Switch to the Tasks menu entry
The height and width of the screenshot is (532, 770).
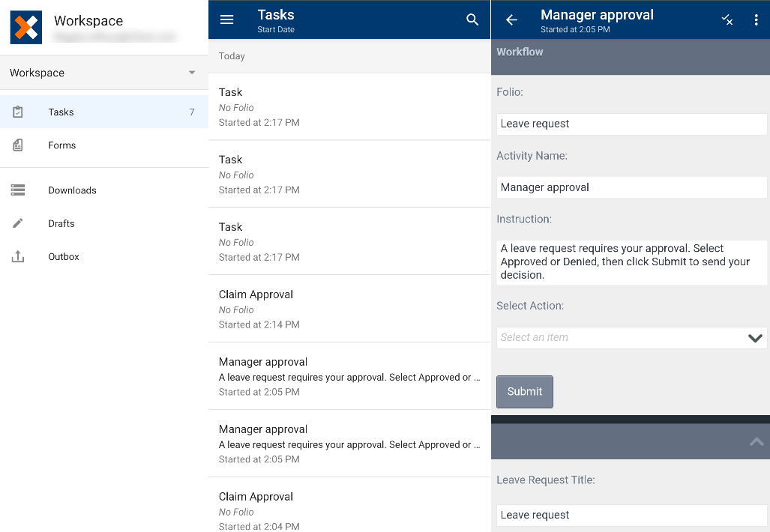point(60,112)
